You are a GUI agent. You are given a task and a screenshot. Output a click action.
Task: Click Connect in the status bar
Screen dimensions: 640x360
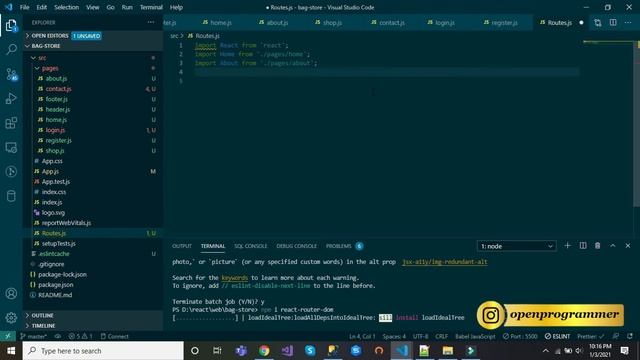point(114,336)
